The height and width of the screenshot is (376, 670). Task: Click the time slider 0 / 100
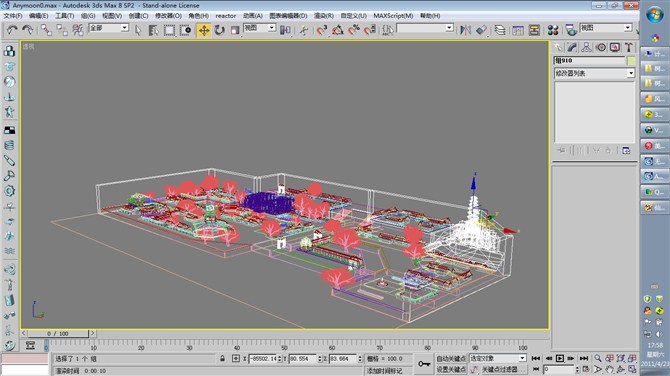[x=58, y=333]
